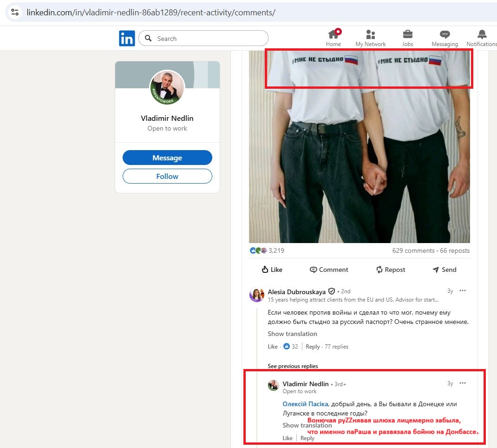Open options menu on Vladimir Nedlin's reply
This screenshot has width=497, height=448.
(463, 383)
